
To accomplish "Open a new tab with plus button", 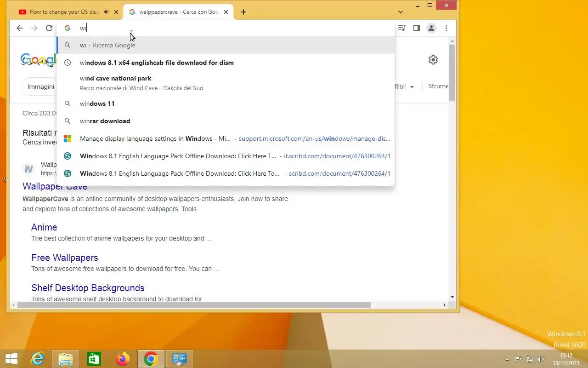I will [243, 12].
